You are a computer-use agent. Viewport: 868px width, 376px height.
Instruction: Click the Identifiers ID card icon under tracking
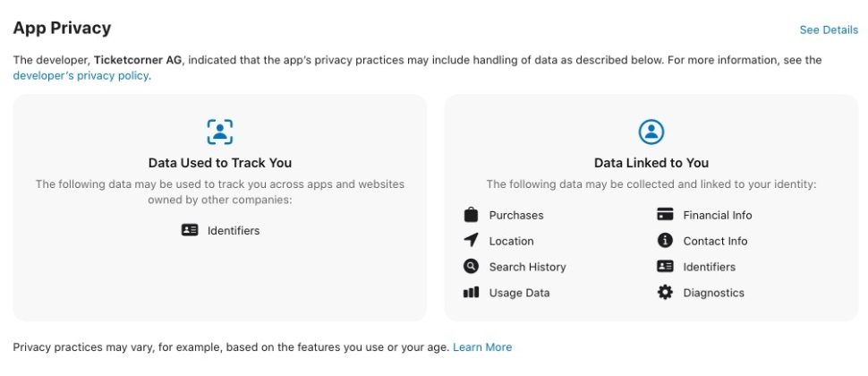coord(190,230)
